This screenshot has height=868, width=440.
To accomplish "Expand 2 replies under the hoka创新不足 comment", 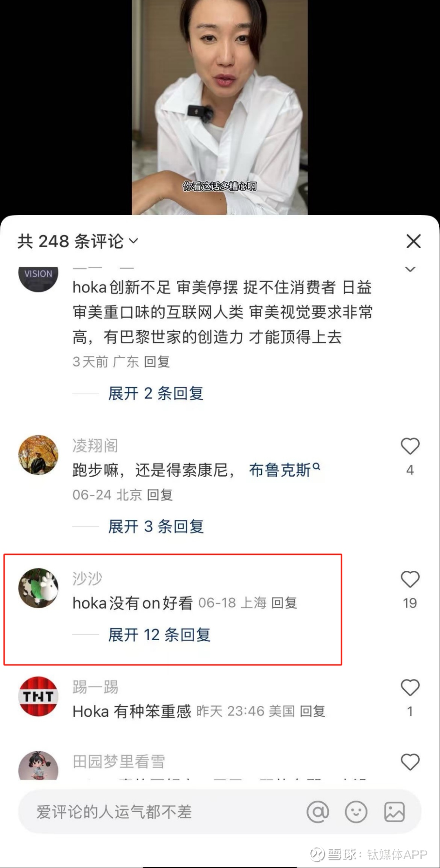I will point(156,393).
